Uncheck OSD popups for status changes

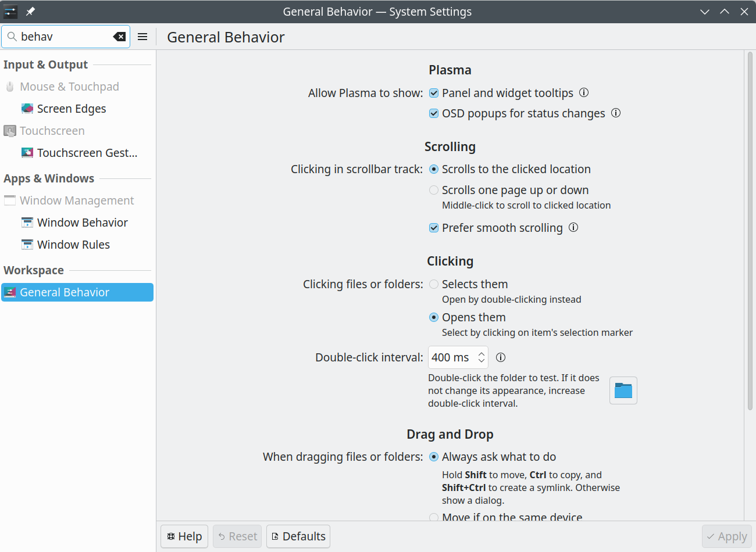[x=434, y=113]
